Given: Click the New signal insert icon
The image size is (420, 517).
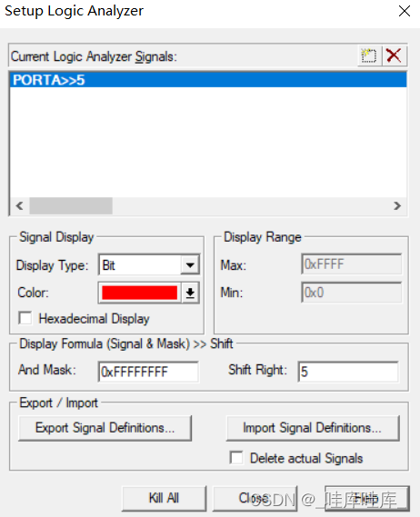Looking at the screenshot, I should click(x=369, y=55).
